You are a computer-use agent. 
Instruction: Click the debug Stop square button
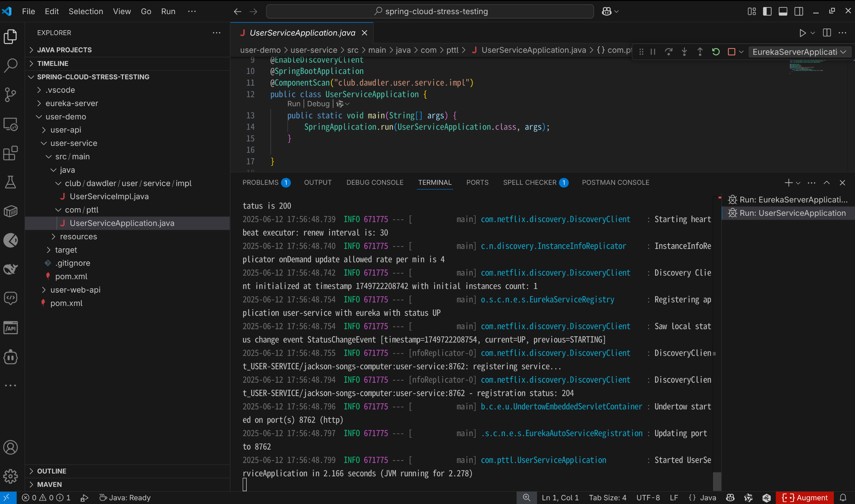click(x=731, y=52)
